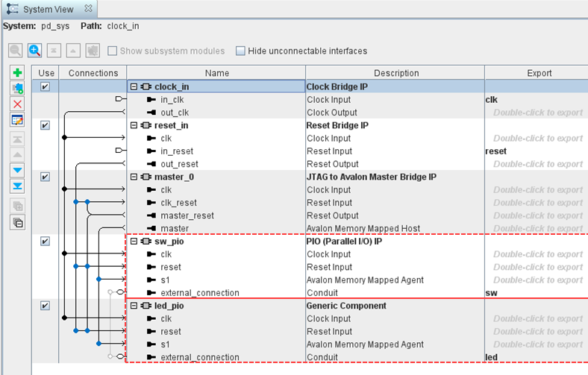Click the Add subsystem icon below the plus
This screenshot has height=375, width=588.
coord(18,89)
